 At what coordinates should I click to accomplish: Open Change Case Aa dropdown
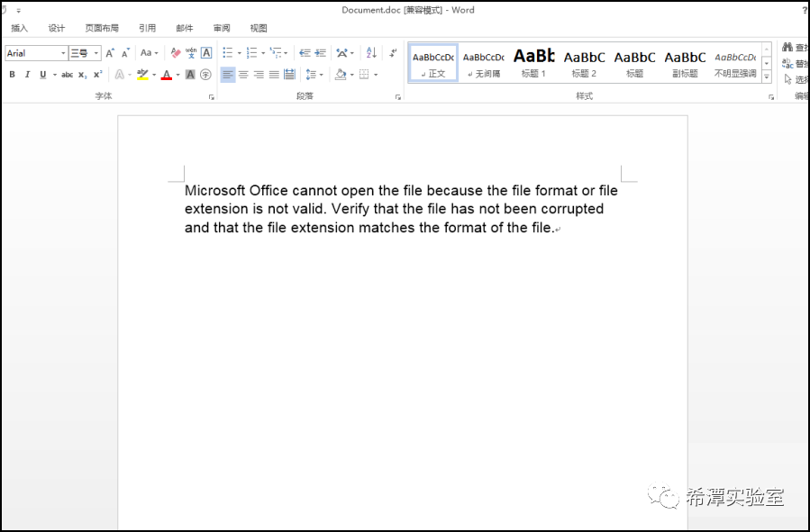click(x=149, y=53)
